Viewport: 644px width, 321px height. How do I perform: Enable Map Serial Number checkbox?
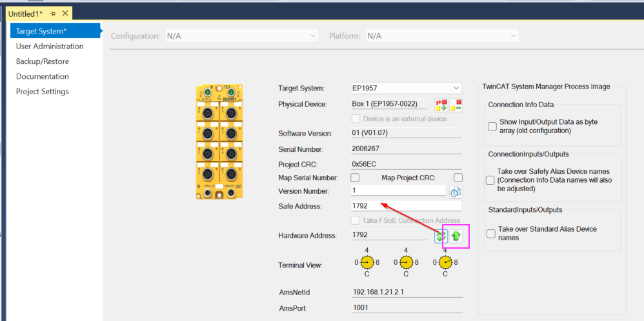(354, 178)
